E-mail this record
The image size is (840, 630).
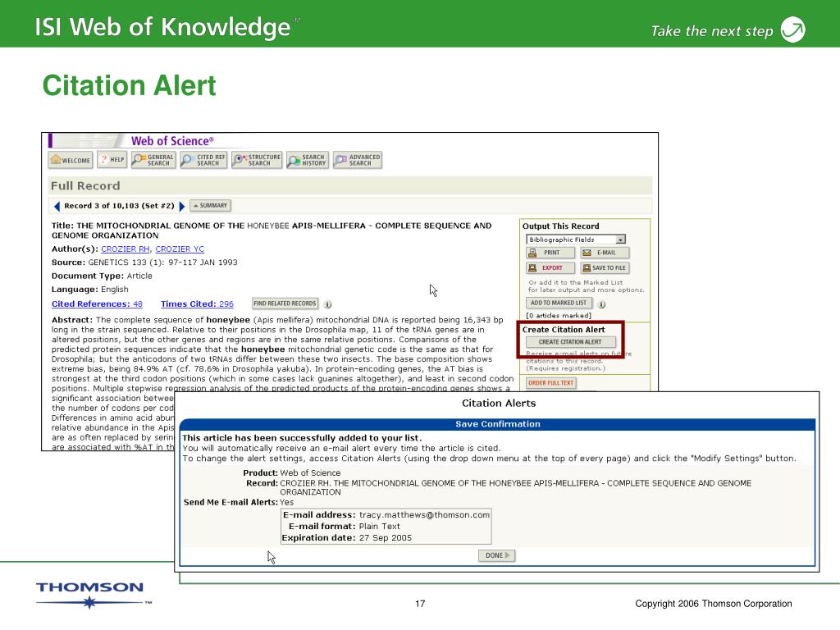pyautogui.click(x=605, y=253)
